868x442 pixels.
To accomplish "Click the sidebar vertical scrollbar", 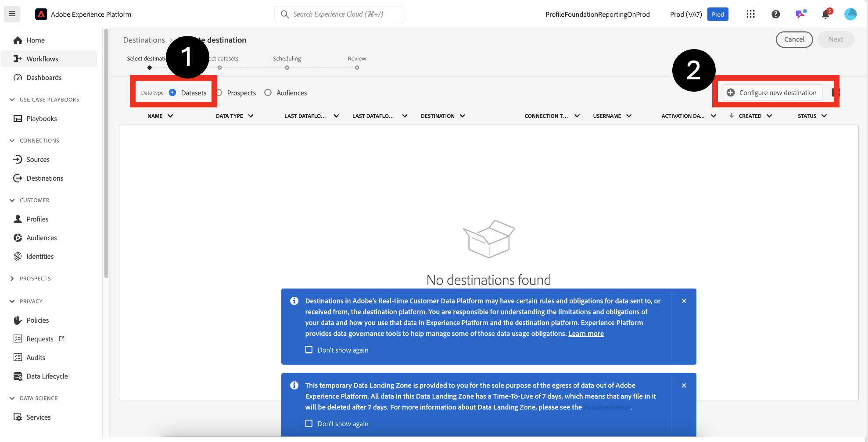I will pos(106,153).
